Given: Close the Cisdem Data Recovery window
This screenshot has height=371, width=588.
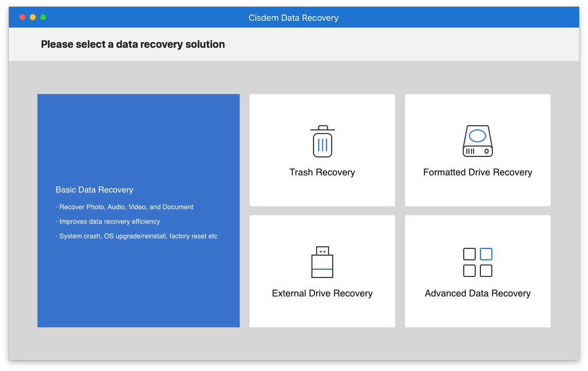Looking at the screenshot, I should tap(22, 17).
